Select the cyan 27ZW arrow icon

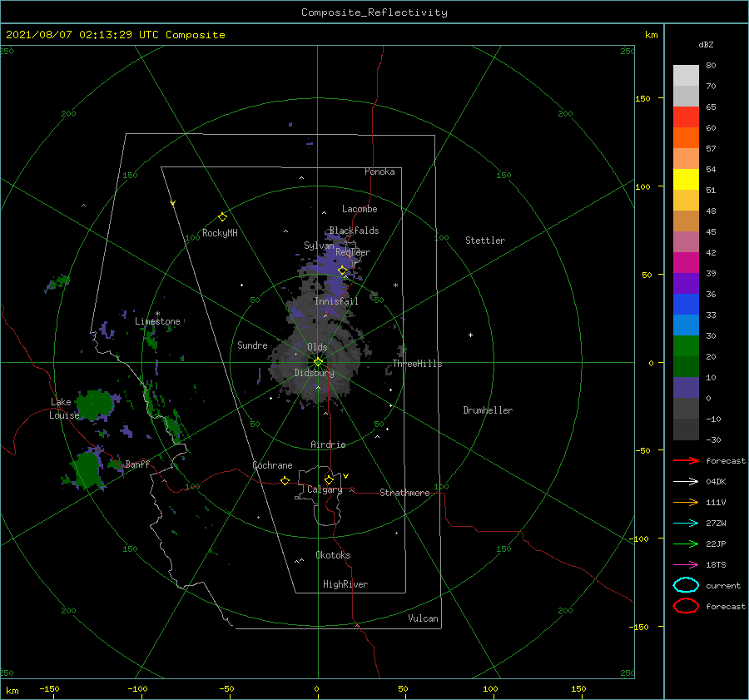(686, 524)
